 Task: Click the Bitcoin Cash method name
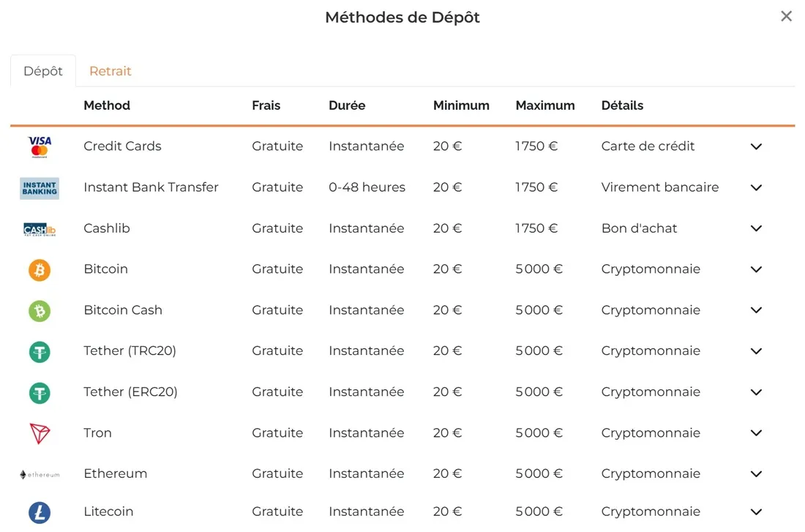point(123,310)
